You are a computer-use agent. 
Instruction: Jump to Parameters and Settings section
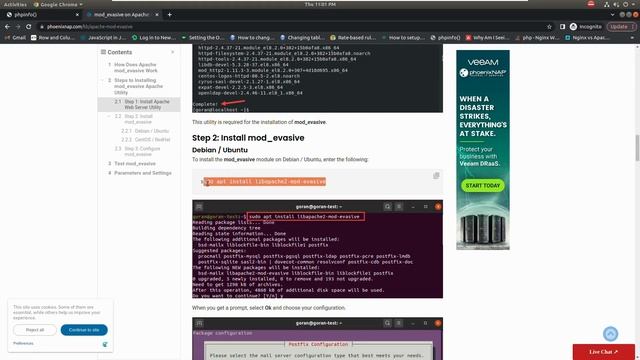[142, 173]
